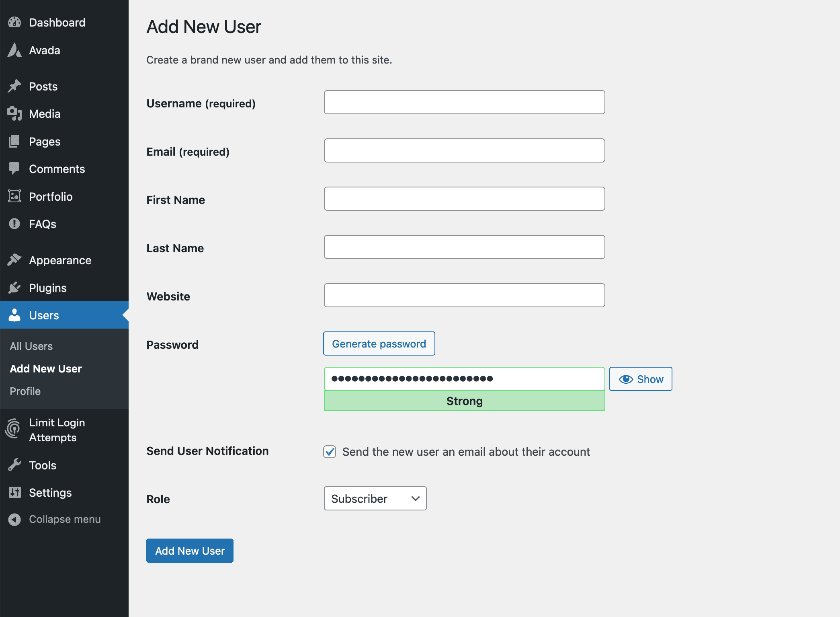This screenshot has width=840, height=617.
Task: Click the Generate password button
Action: pyautogui.click(x=379, y=343)
